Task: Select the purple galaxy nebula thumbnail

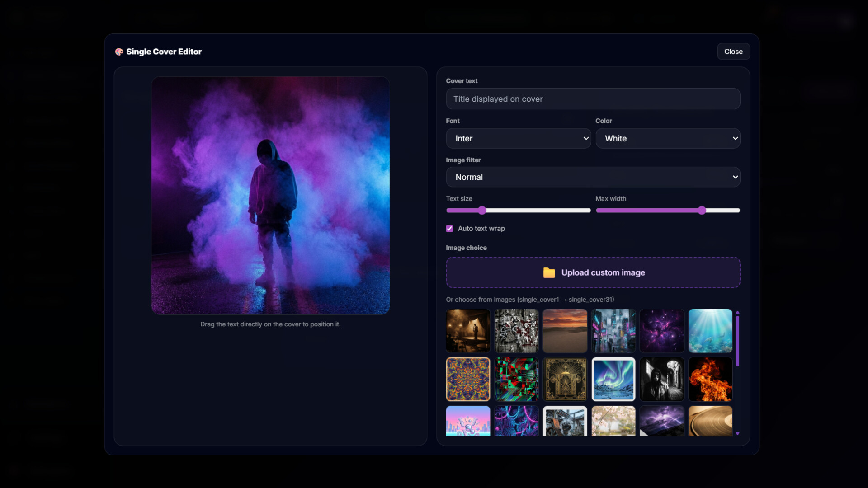Action: click(x=662, y=331)
